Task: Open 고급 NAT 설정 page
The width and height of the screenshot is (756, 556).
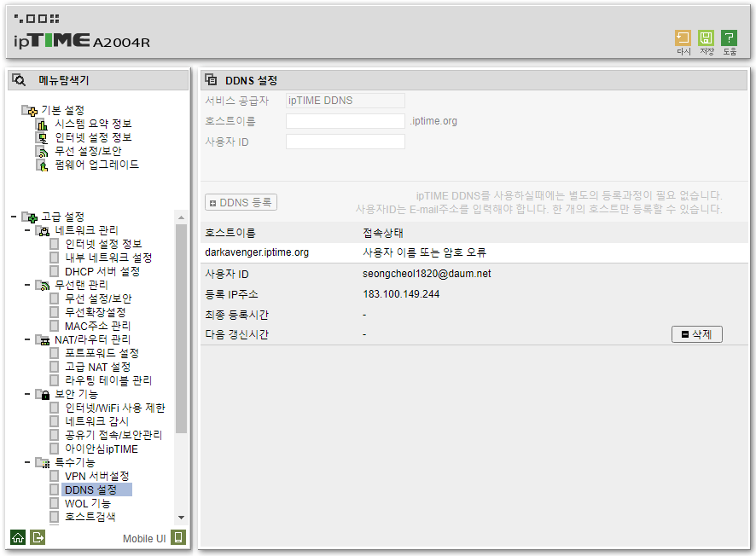Action: 98,367
